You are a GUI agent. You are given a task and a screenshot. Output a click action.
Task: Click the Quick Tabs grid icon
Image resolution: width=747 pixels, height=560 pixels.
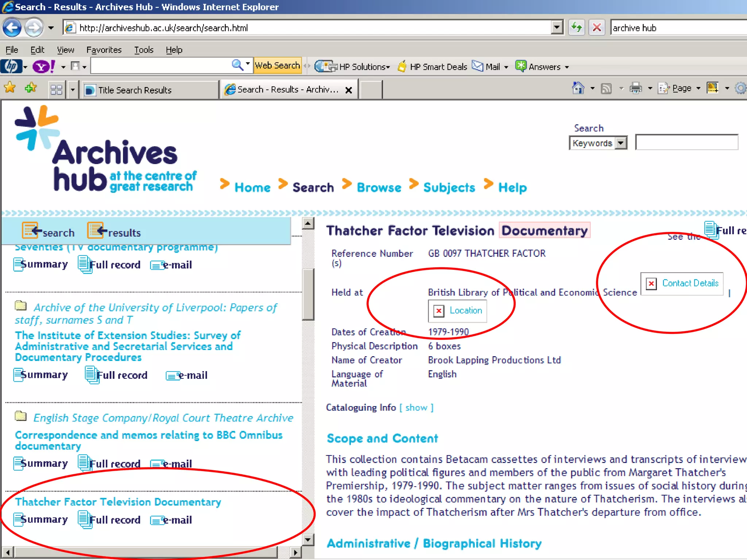pos(57,90)
